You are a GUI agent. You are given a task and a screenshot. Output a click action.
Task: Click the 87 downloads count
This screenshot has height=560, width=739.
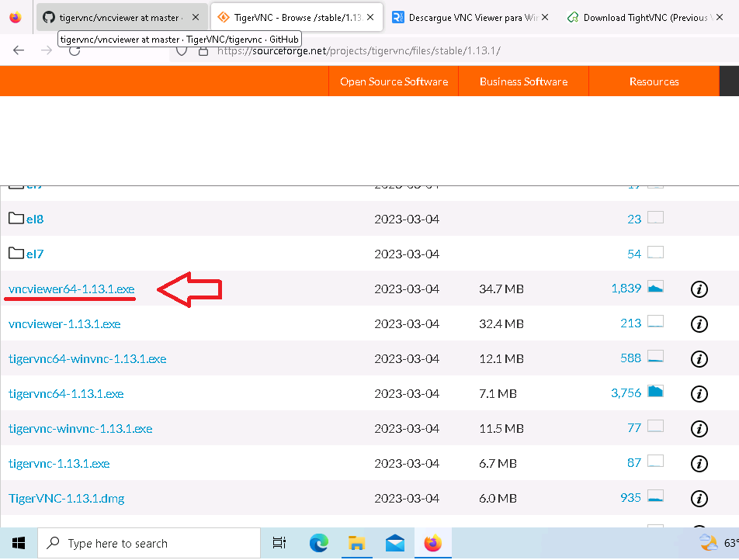pos(634,462)
